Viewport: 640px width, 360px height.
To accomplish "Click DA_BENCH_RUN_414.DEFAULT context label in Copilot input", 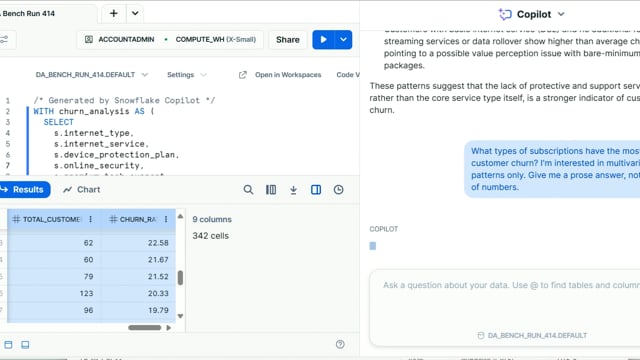I will click(532, 336).
